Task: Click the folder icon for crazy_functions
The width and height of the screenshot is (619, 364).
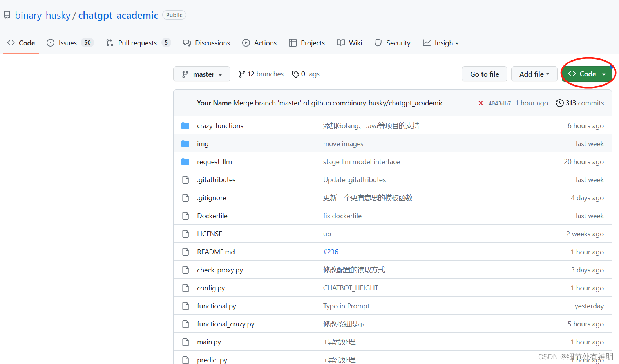Action: [185, 126]
